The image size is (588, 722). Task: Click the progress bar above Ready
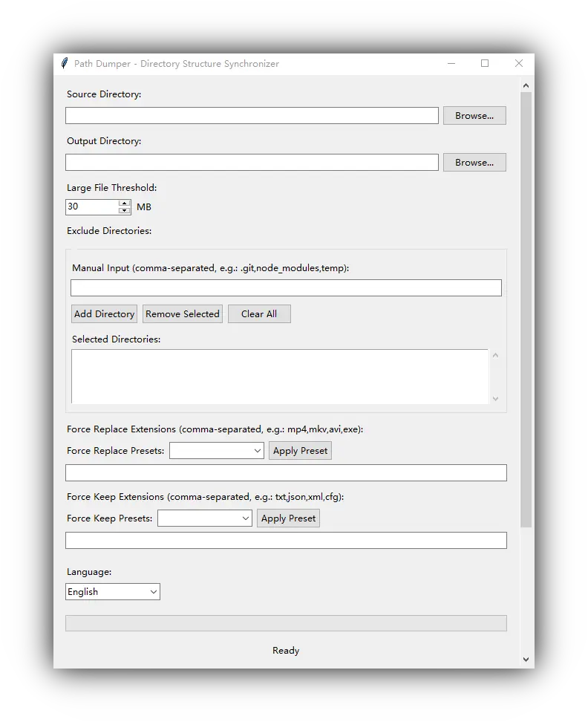(x=286, y=623)
